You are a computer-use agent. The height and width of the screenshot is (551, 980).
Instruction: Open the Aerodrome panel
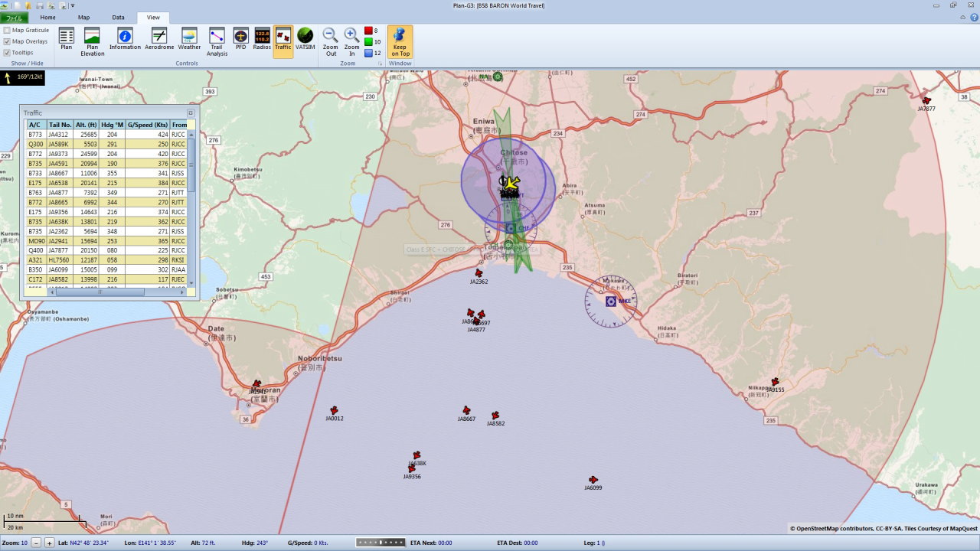(x=159, y=40)
